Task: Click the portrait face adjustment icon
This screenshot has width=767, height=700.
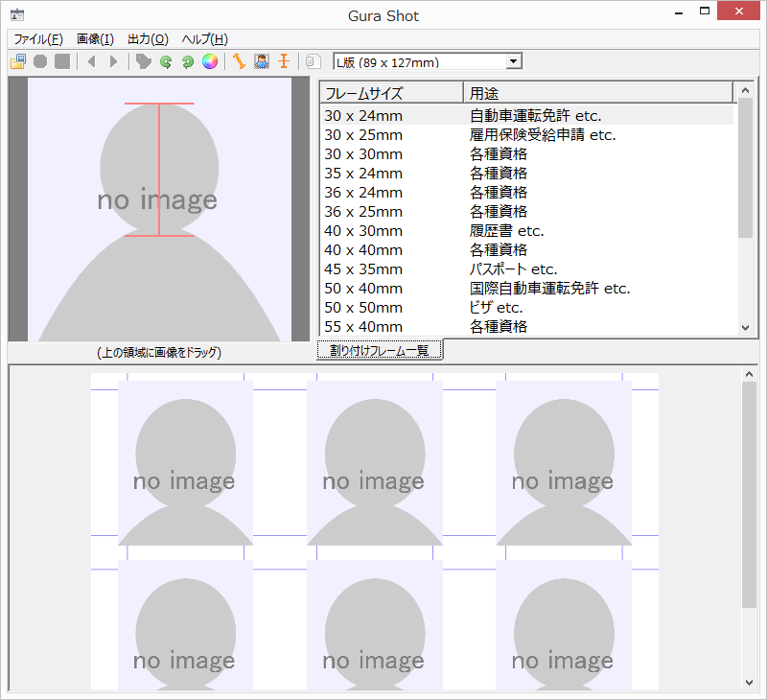Action: pyautogui.click(x=262, y=61)
